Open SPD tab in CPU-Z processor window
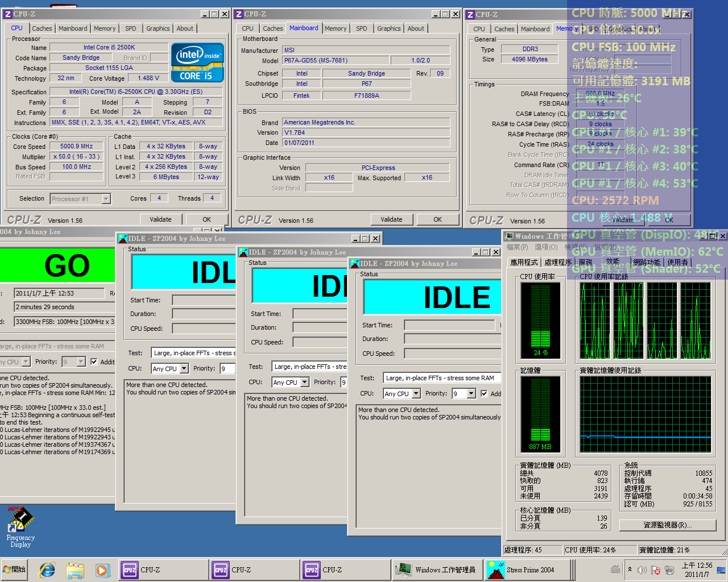 point(131,28)
